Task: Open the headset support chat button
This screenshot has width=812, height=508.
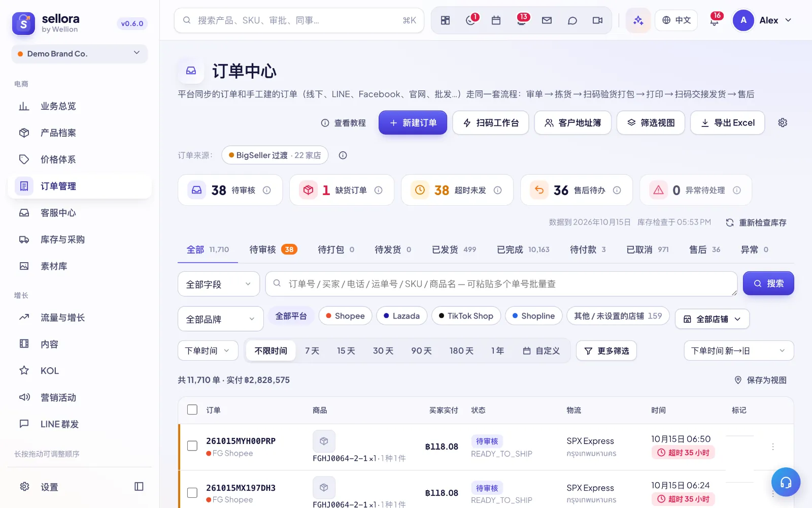Action: (786, 482)
